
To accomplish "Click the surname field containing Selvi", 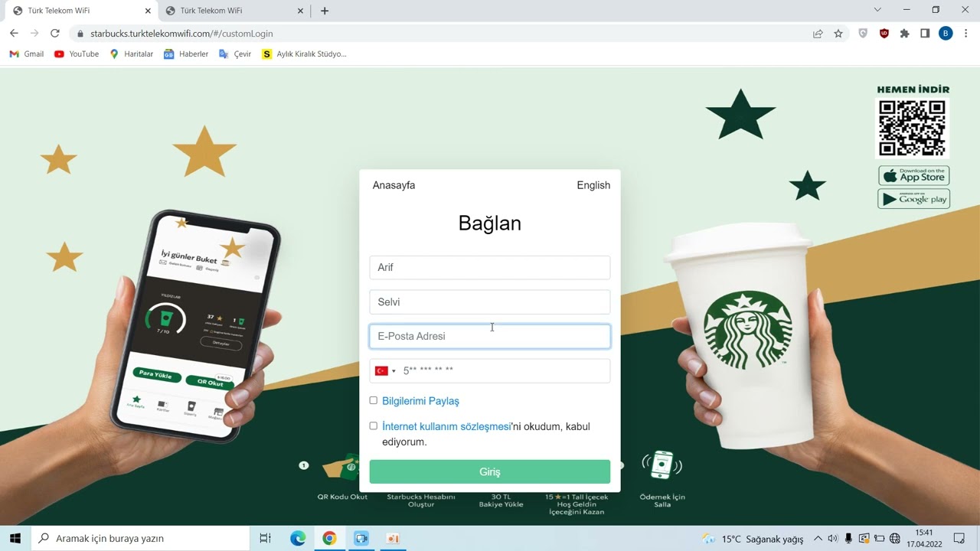I will [490, 302].
